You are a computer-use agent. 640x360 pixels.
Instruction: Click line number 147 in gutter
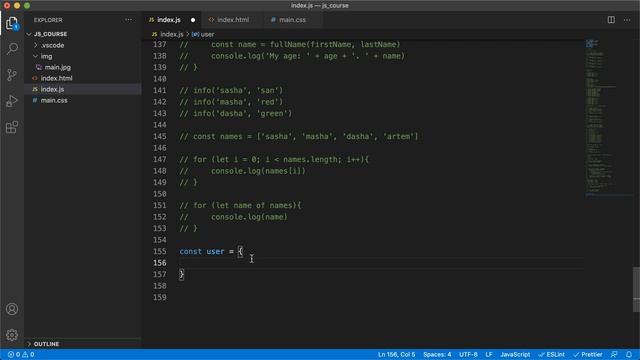click(x=160, y=159)
